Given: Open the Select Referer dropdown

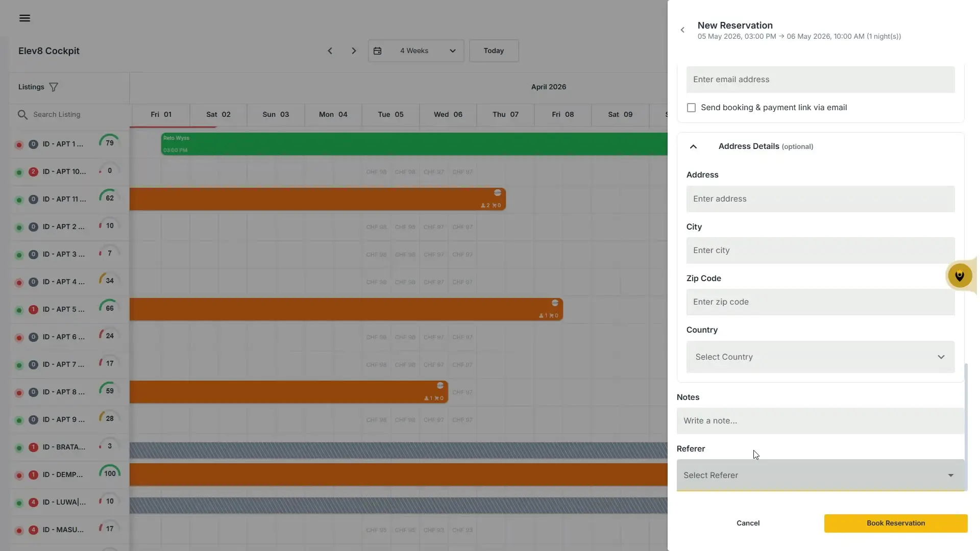Looking at the screenshot, I should coord(820,475).
